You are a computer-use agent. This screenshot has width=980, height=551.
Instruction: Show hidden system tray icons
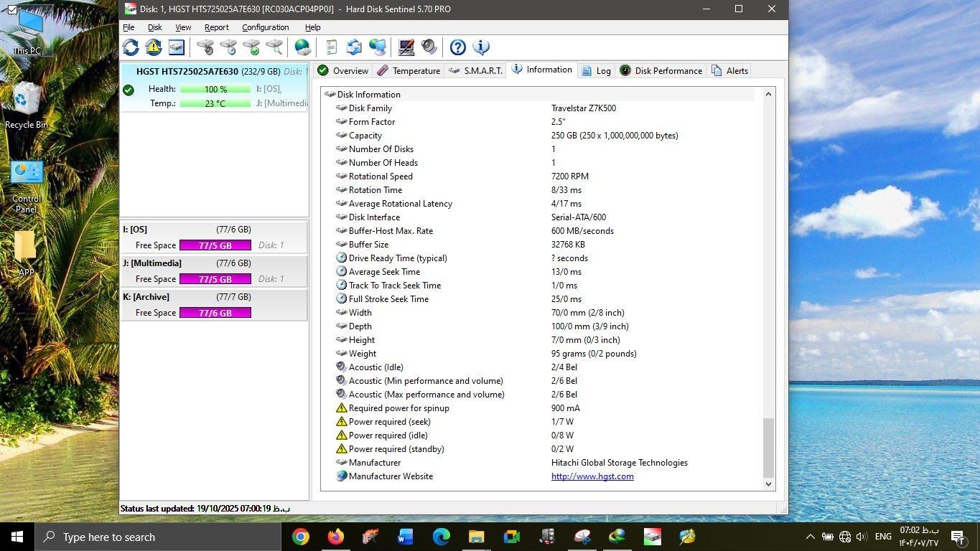point(810,537)
